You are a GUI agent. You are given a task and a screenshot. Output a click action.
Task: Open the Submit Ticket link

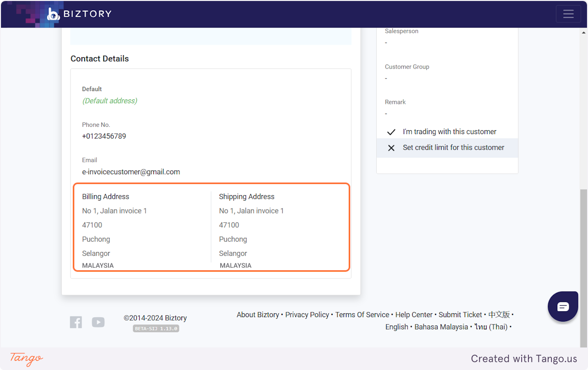pyautogui.click(x=460, y=315)
